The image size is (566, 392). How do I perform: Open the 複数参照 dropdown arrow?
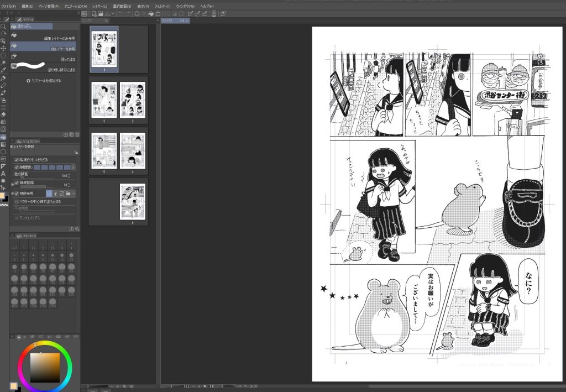tap(74, 194)
